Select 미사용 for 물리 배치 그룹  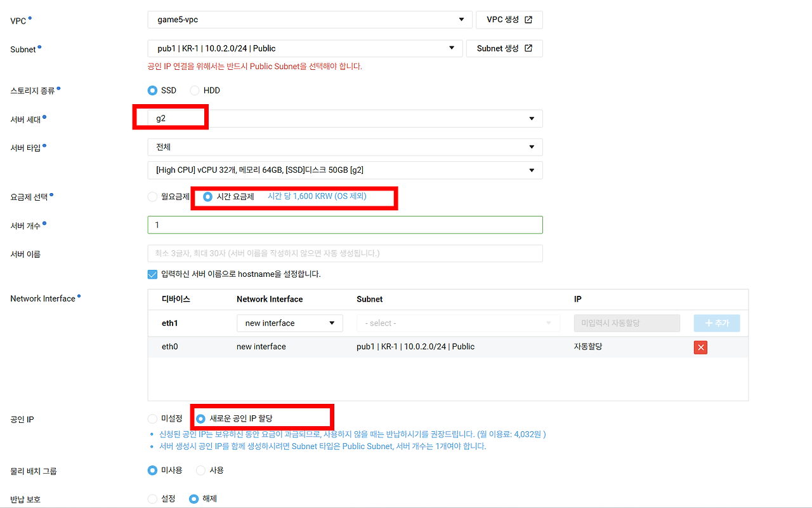tap(152, 471)
